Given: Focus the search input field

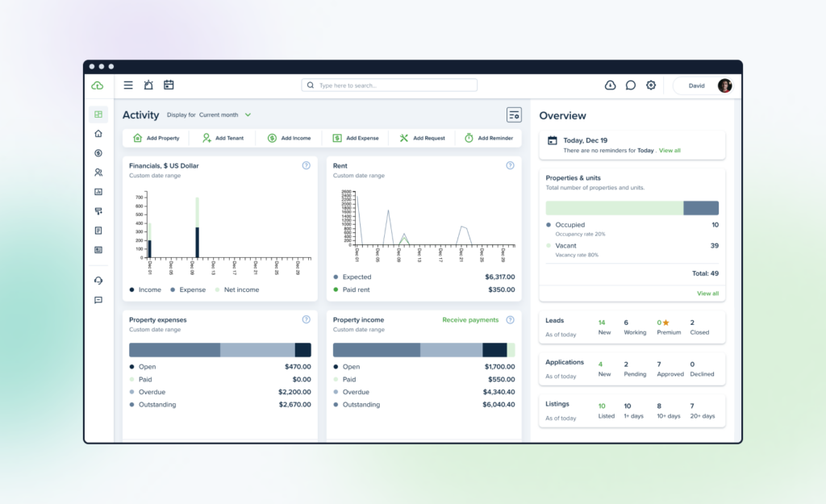Looking at the screenshot, I should point(390,85).
